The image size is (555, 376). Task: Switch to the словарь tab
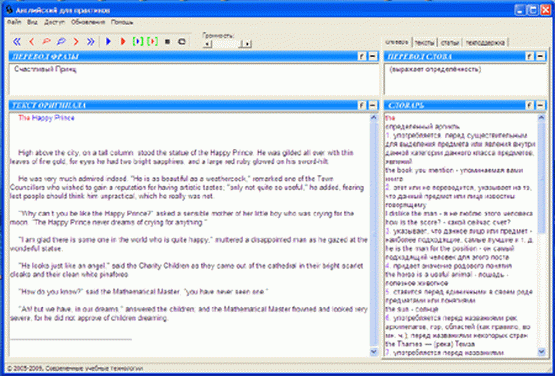pos(397,42)
